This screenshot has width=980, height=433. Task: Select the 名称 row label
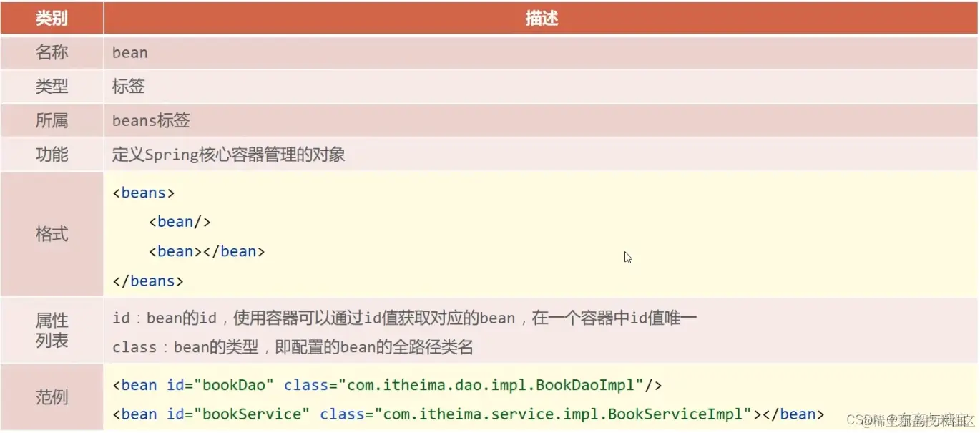tap(52, 52)
